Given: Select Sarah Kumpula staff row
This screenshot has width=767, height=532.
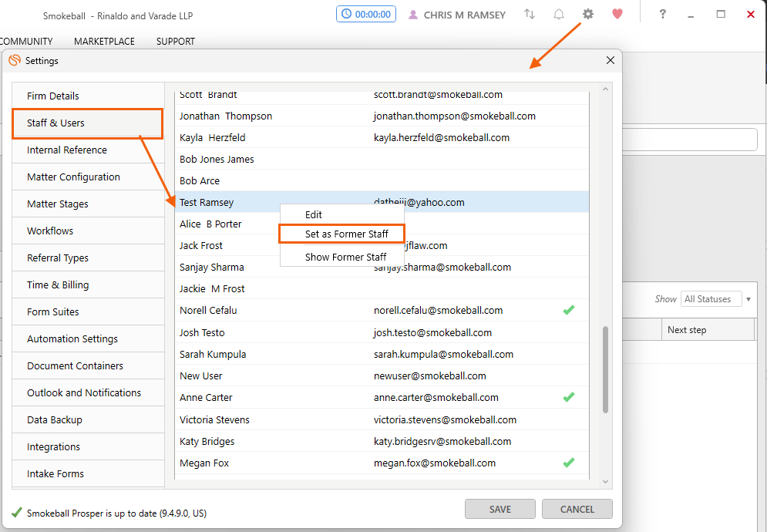Looking at the screenshot, I should (382, 354).
